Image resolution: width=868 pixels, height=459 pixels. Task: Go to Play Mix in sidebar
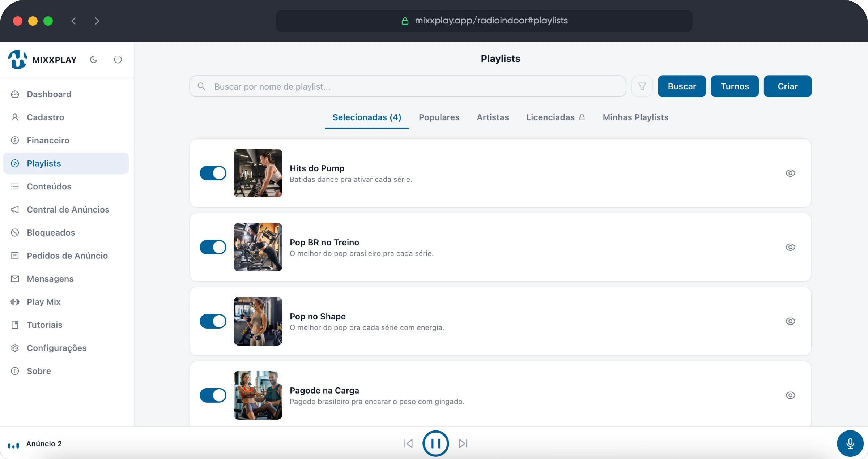(x=66, y=302)
